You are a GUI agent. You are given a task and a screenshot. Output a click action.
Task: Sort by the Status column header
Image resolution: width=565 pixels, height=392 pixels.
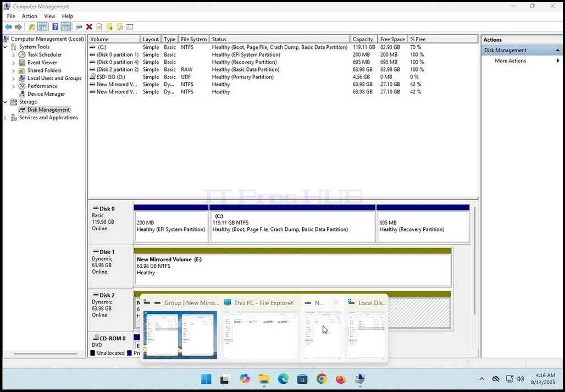pyautogui.click(x=280, y=39)
